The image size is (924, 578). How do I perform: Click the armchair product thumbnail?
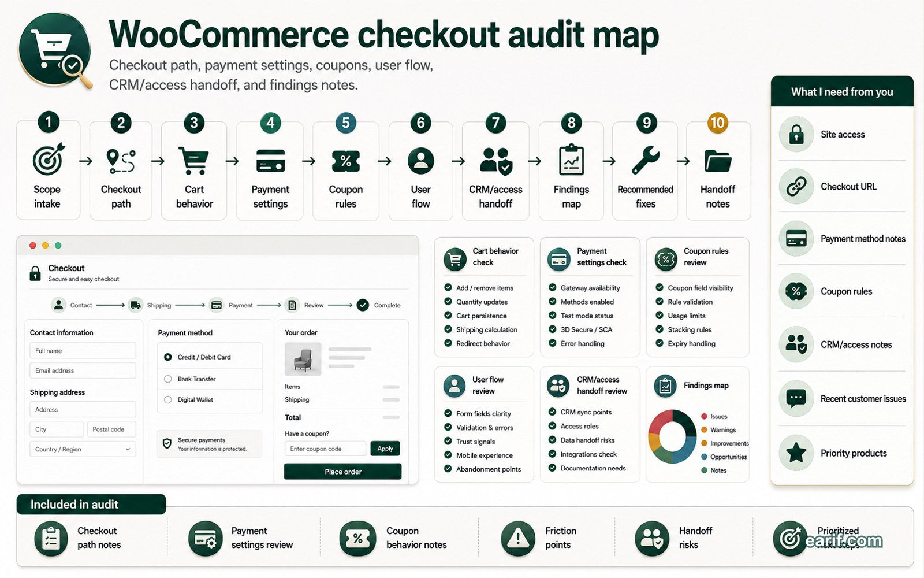[303, 360]
